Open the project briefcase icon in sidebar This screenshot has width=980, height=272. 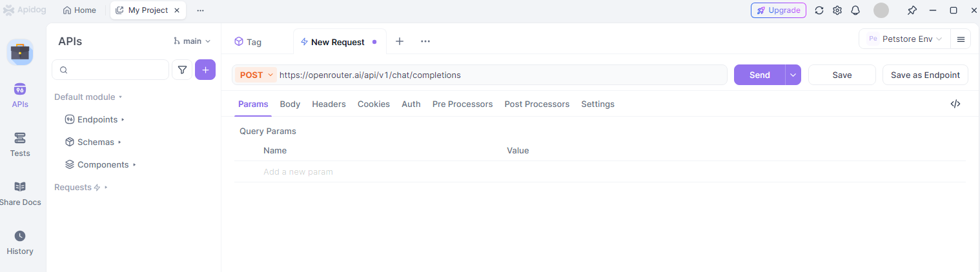(x=20, y=52)
